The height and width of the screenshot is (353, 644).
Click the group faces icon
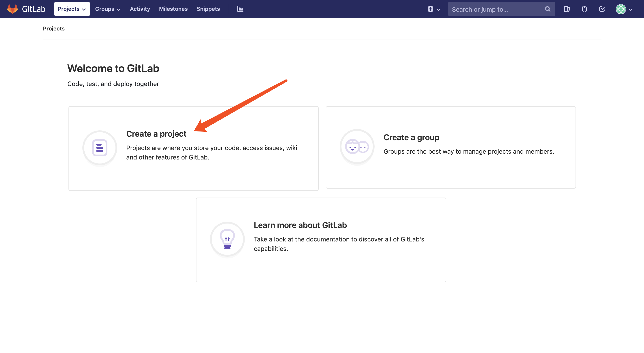tap(357, 147)
